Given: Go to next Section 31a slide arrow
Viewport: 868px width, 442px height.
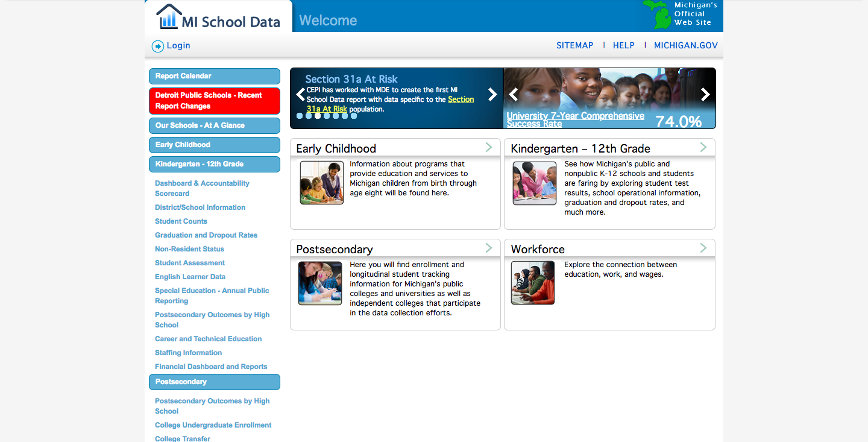Looking at the screenshot, I should point(492,95).
